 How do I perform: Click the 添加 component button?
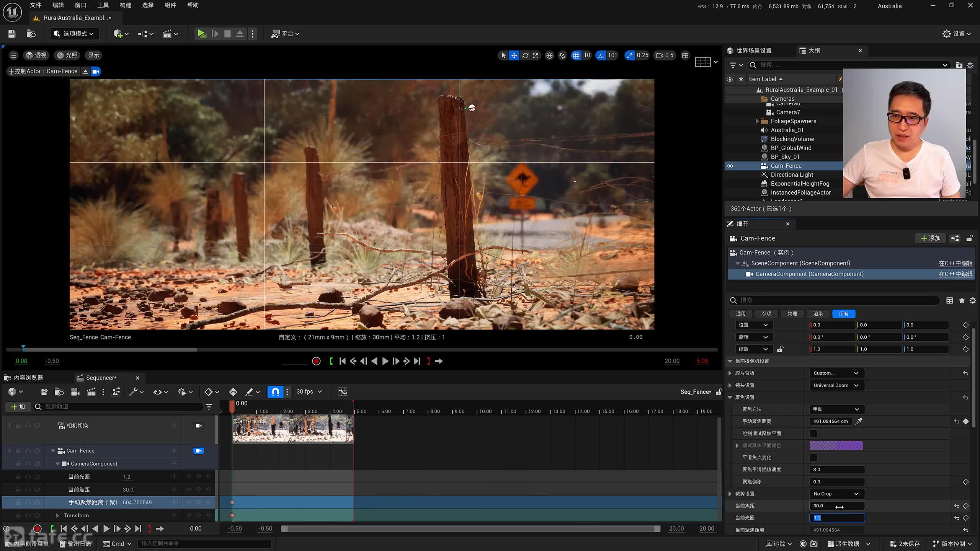coord(930,238)
